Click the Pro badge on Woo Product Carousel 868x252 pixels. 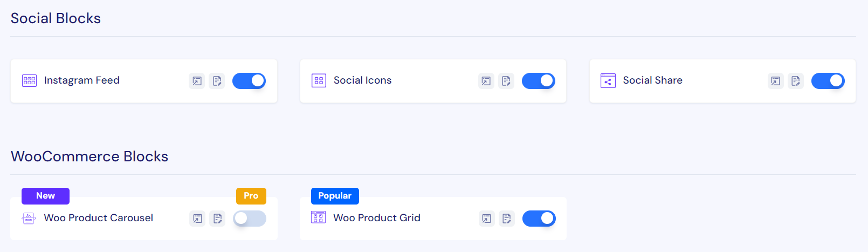(x=251, y=196)
